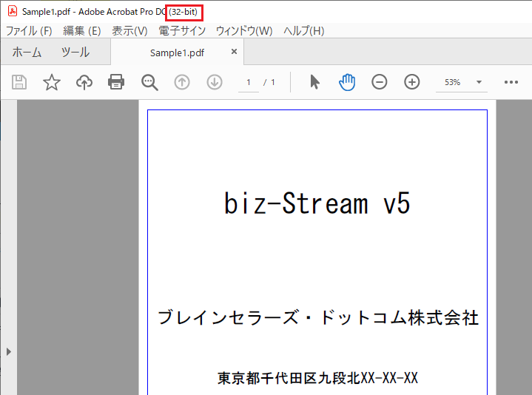Add the file to starred with the star icon
The height and width of the screenshot is (395, 532).
[x=52, y=82]
